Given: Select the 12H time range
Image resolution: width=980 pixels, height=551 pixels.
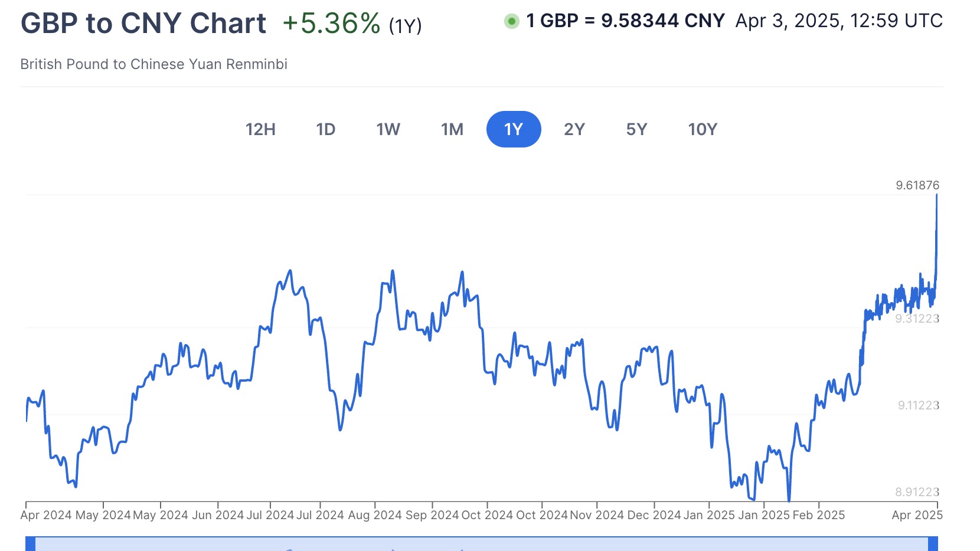Looking at the screenshot, I should point(262,129).
